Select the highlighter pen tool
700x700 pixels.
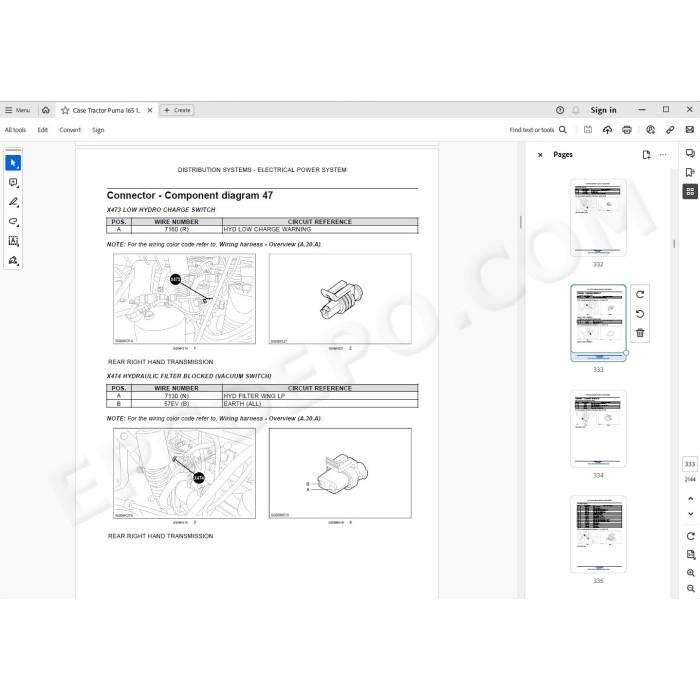[13, 202]
